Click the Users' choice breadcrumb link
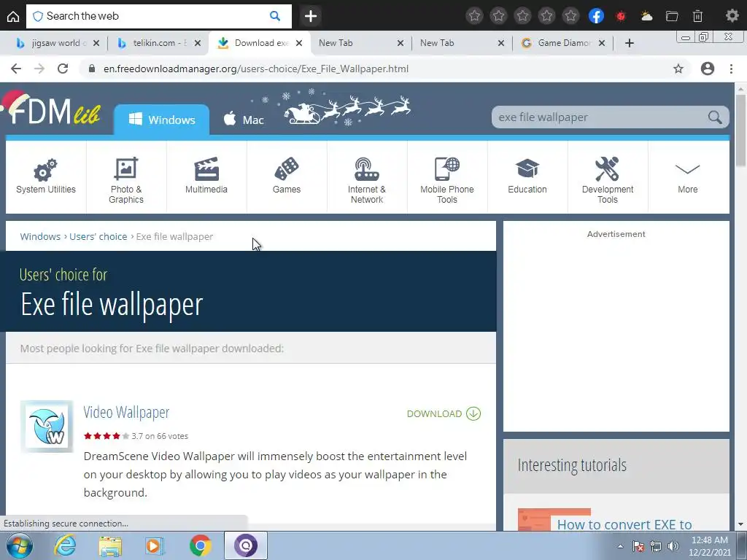 click(x=98, y=237)
